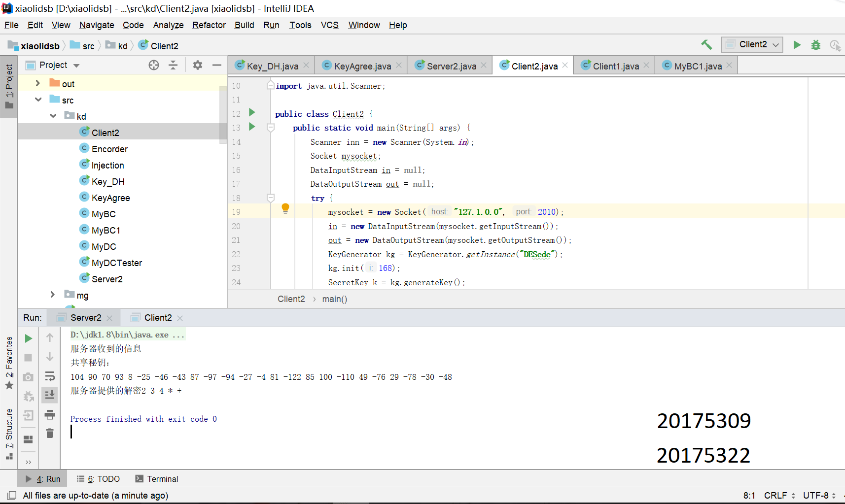Run Client2 with the green toolbar arrow
This screenshot has width=845, height=504.
pos(797,45)
